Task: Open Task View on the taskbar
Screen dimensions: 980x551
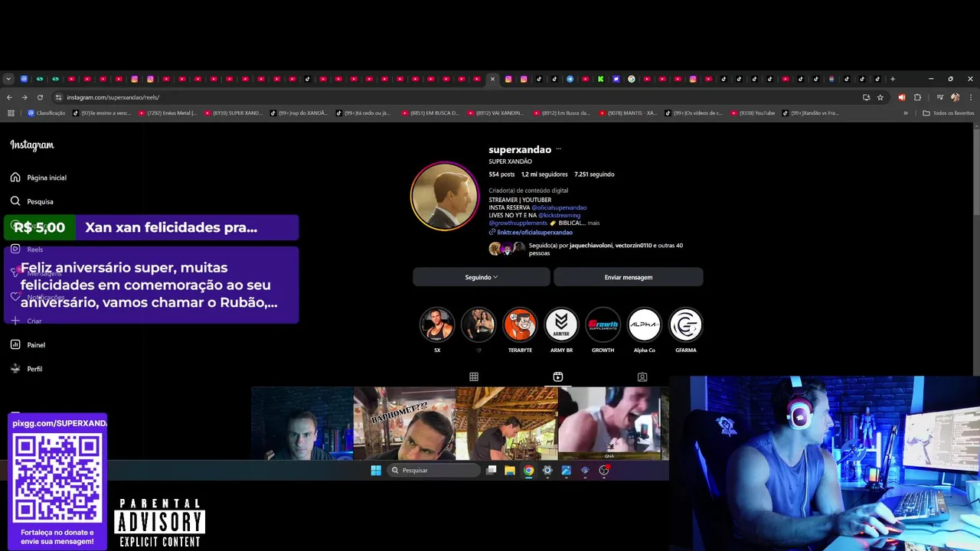Action: click(492, 471)
